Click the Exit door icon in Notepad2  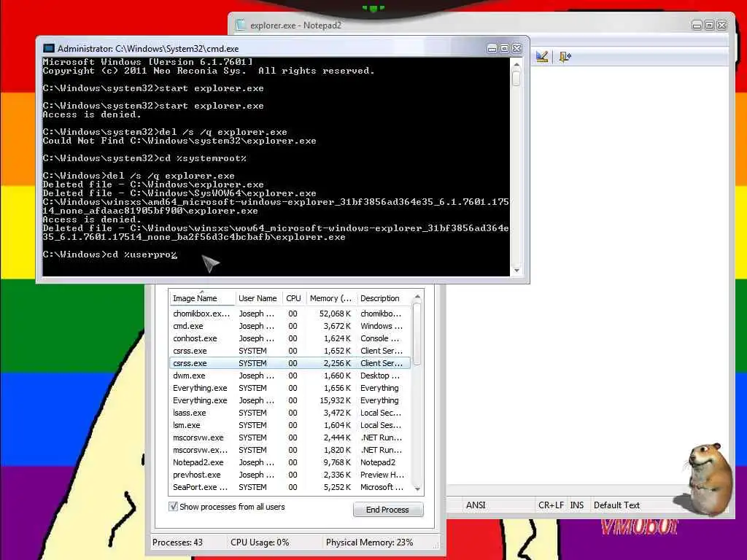pos(565,57)
